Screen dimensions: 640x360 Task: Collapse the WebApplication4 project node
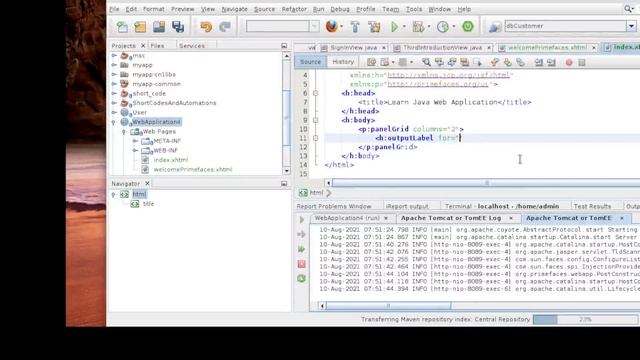click(x=114, y=122)
